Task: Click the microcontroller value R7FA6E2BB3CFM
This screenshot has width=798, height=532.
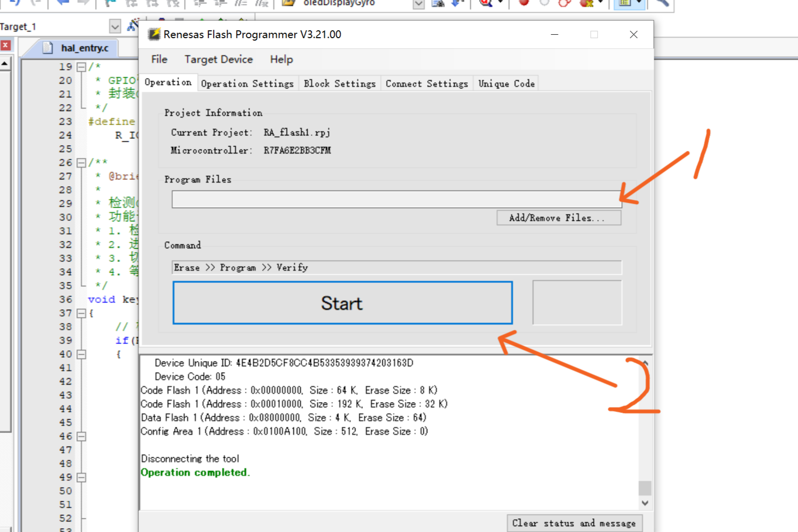Action: click(297, 150)
